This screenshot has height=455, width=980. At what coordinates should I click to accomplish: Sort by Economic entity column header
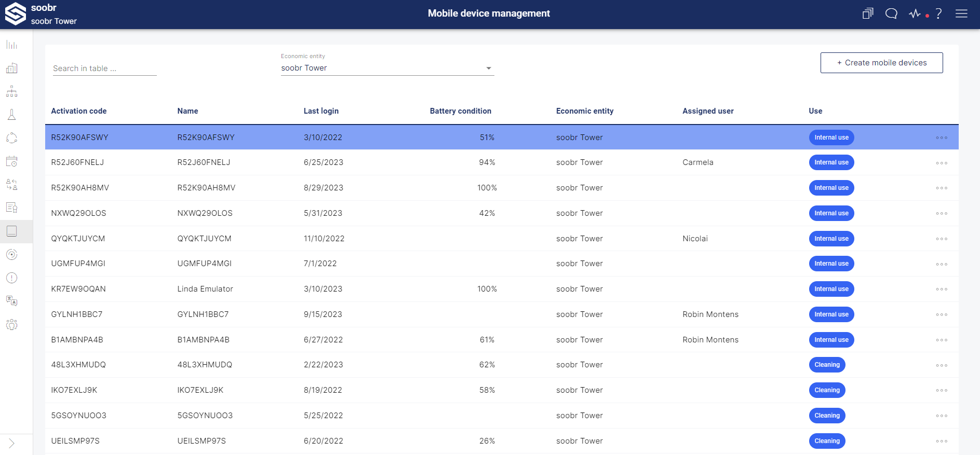[585, 111]
